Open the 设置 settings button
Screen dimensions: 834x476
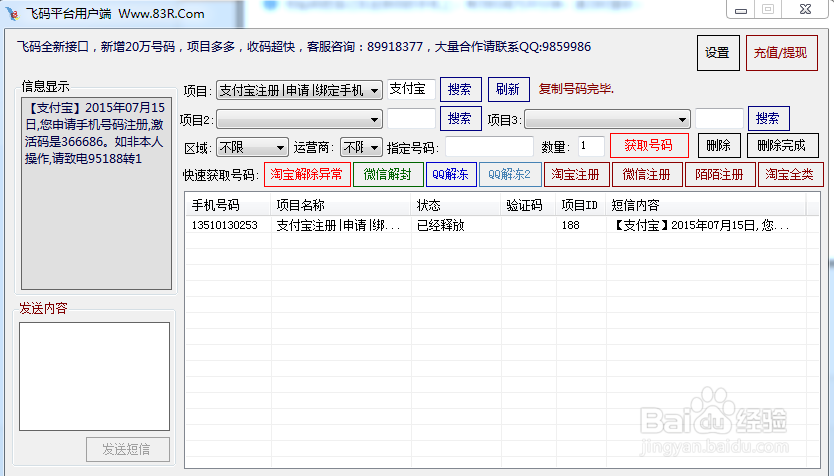click(718, 53)
